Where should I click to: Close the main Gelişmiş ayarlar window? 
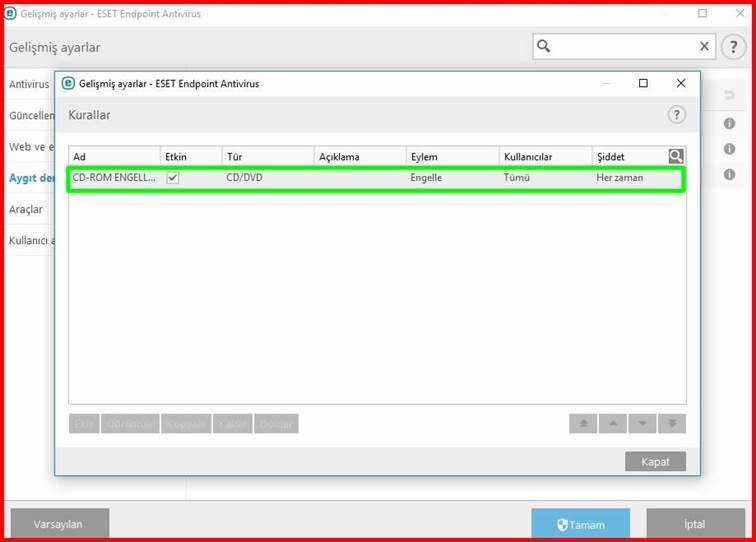pyautogui.click(x=740, y=13)
